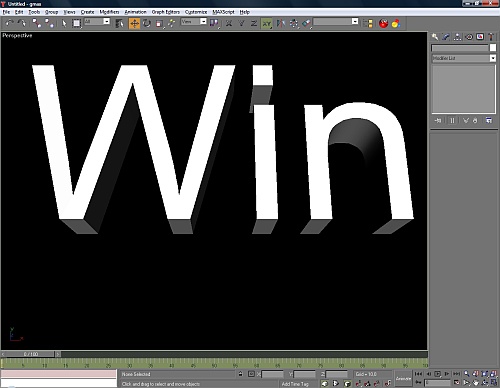Expand the Modifier List dropdown
Screen dimensions: 500x388
click(464, 58)
